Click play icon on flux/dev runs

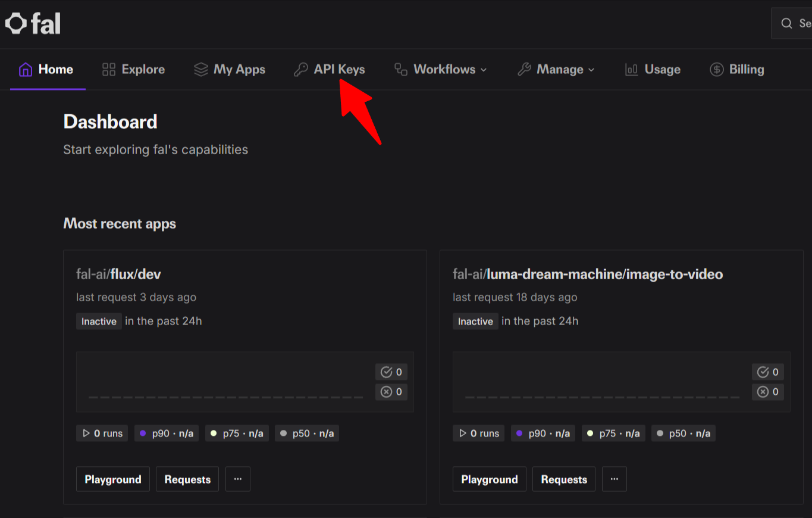click(86, 433)
